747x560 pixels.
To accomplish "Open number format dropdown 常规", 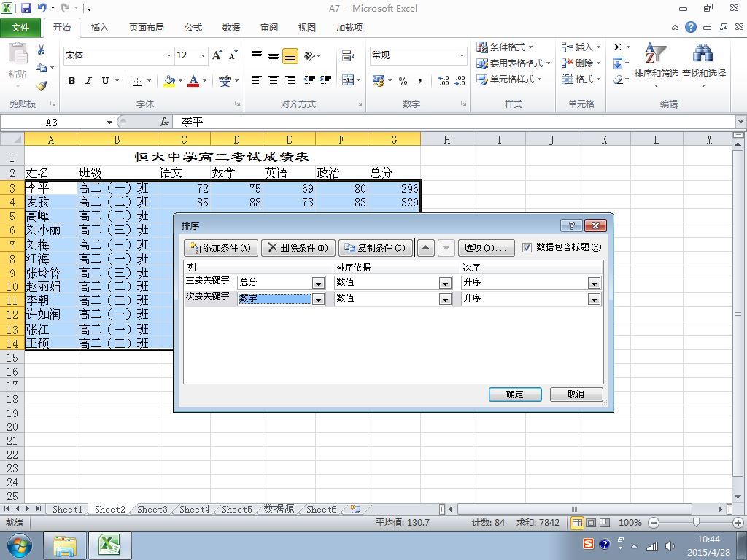I will [x=462, y=55].
